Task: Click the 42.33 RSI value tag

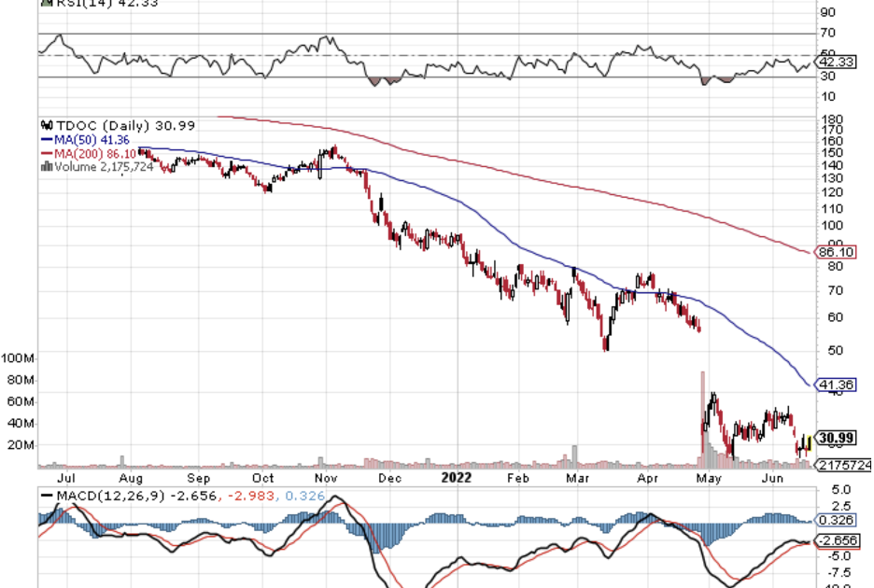Action: pyautogui.click(x=836, y=62)
